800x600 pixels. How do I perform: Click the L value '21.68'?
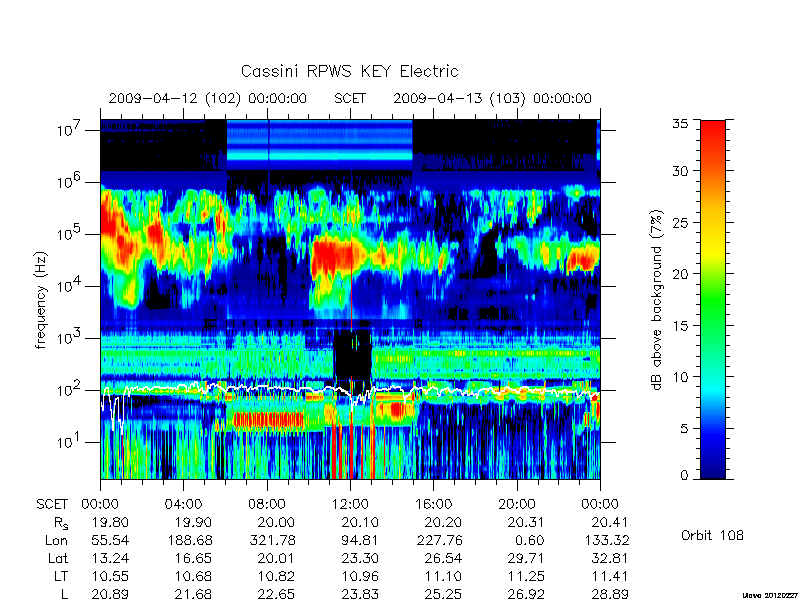coord(193,594)
